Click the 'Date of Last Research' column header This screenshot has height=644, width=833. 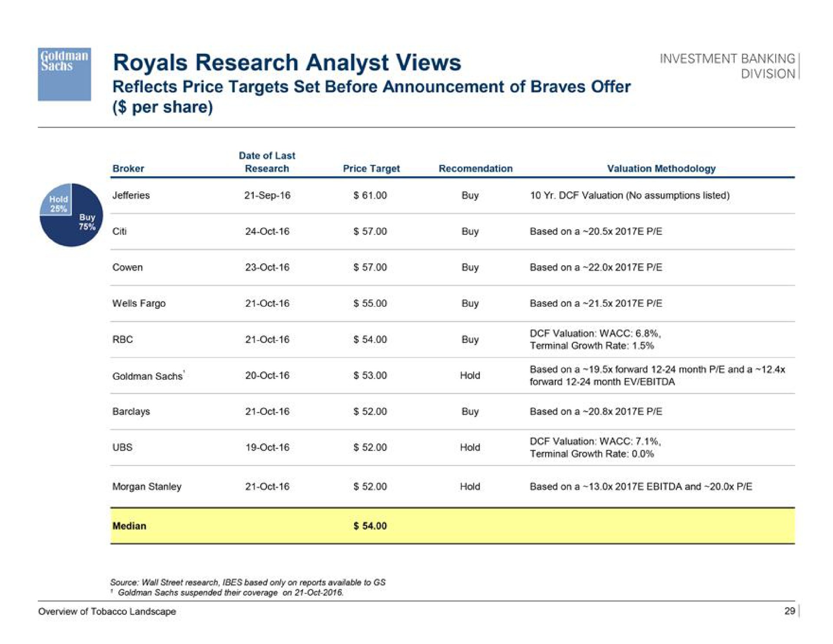[x=267, y=162]
